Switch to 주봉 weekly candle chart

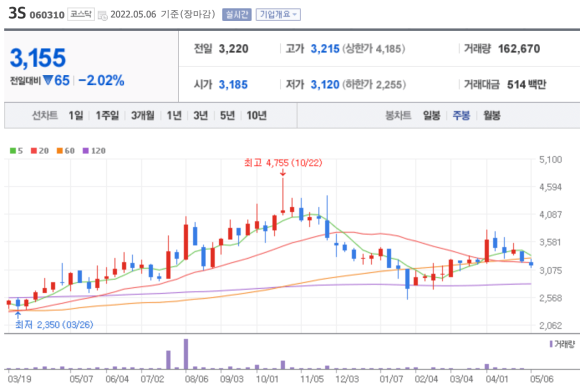click(x=461, y=116)
